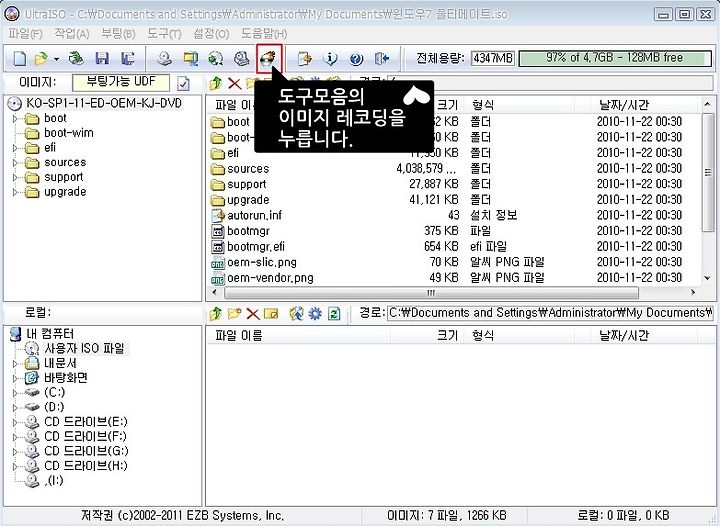
Task: Open help with the question mark icon
Action: click(x=356, y=58)
